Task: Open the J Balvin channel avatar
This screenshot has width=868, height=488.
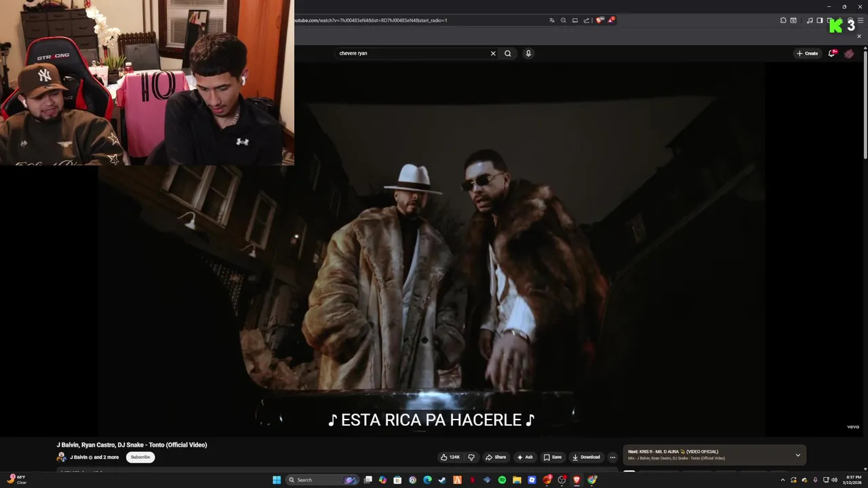Action: tap(62, 457)
